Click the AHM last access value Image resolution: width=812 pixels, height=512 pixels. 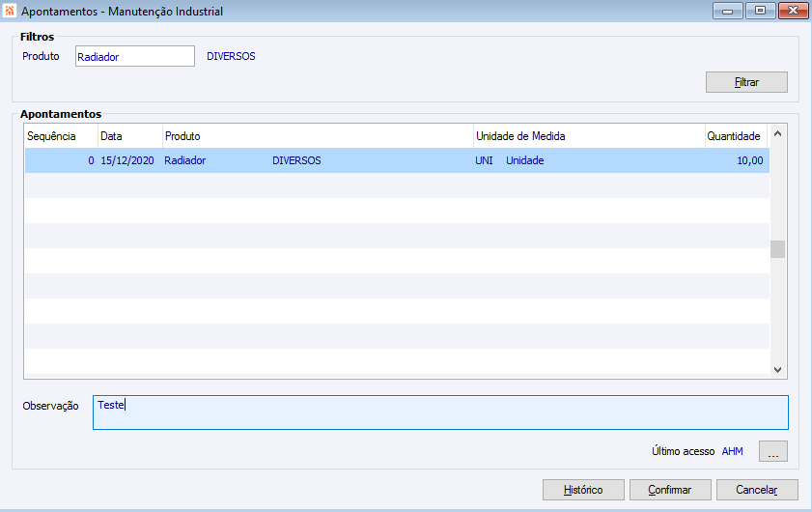click(x=732, y=451)
